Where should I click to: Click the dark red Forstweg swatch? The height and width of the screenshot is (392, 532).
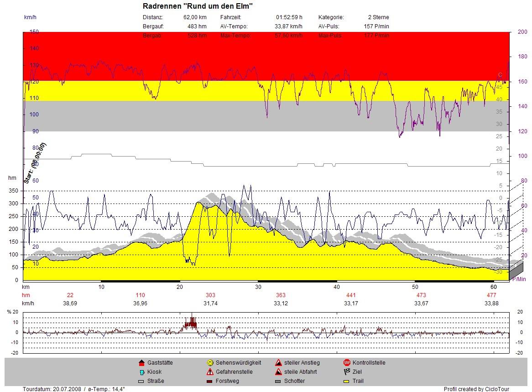coord(210,381)
